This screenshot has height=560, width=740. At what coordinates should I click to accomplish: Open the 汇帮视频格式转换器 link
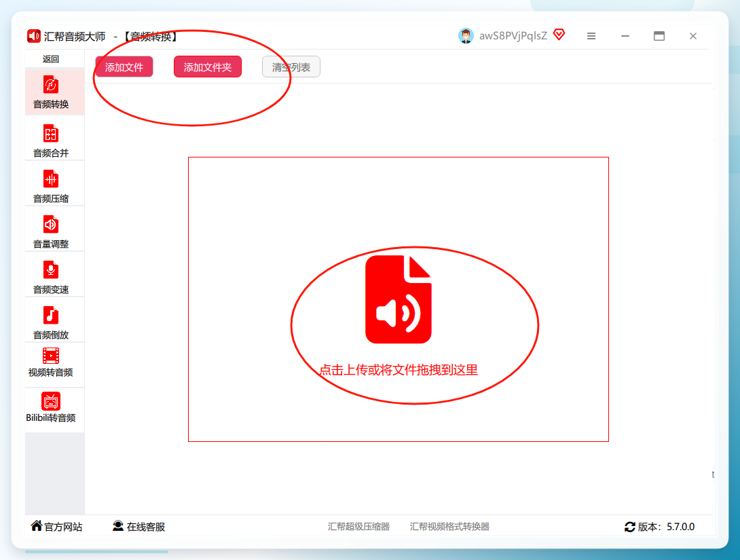pyautogui.click(x=449, y=527)
